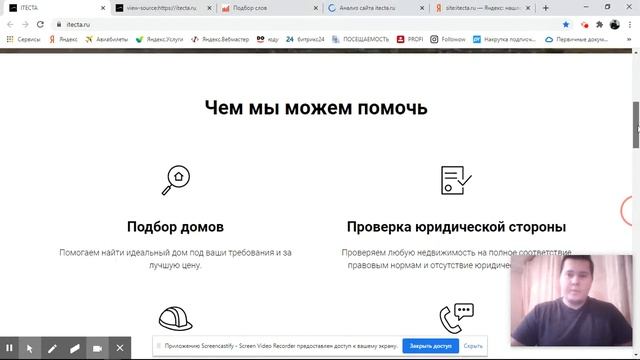Open the Авиабилеты bookmark
This screenshot has height=360, width=640.
tap(107, 39)
